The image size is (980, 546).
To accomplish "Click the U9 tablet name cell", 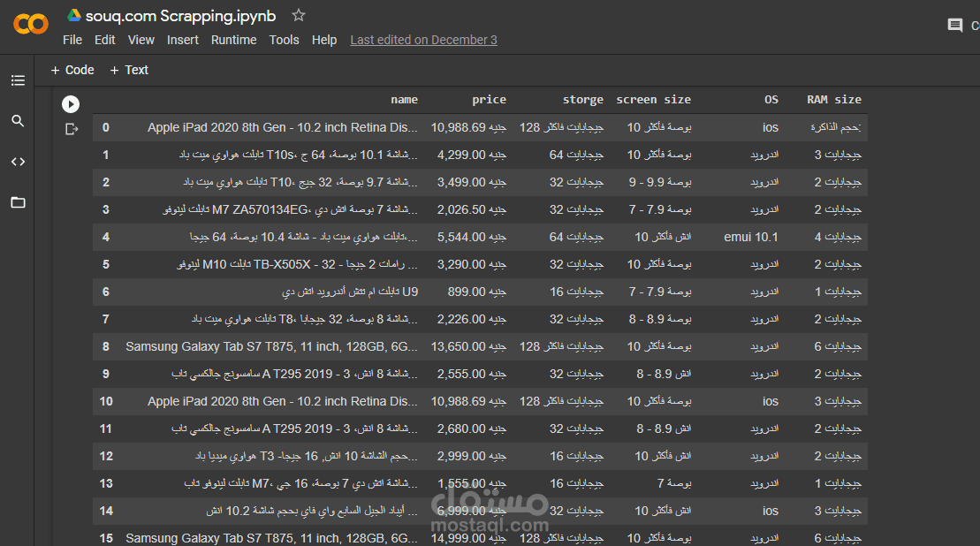I will pos(350,292).
